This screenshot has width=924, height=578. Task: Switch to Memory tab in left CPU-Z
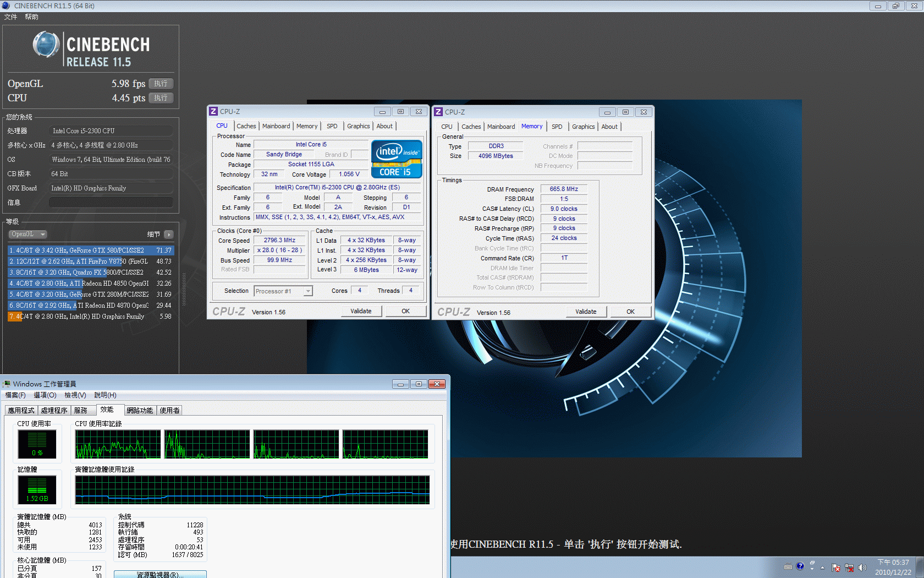(307, 126)
